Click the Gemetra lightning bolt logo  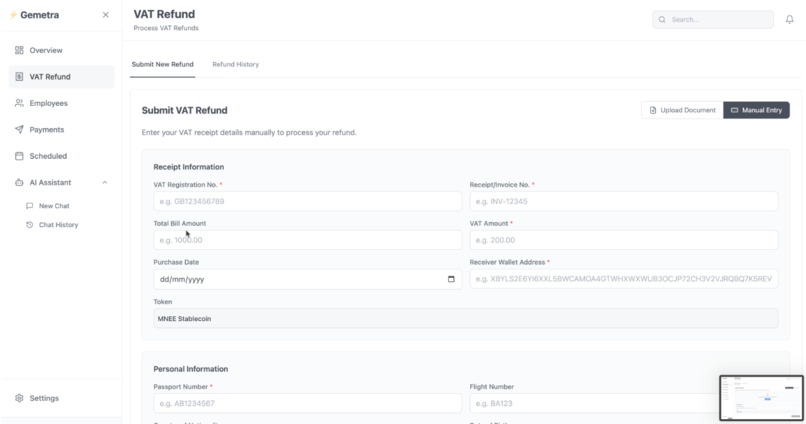(x=13, y=15)
